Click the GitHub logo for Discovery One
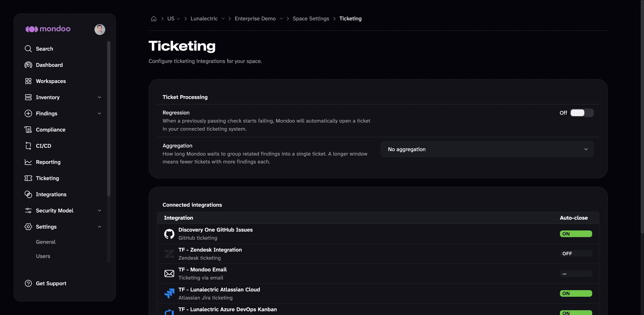The height and width of the screenshot is (315, 644). (169, 234)
